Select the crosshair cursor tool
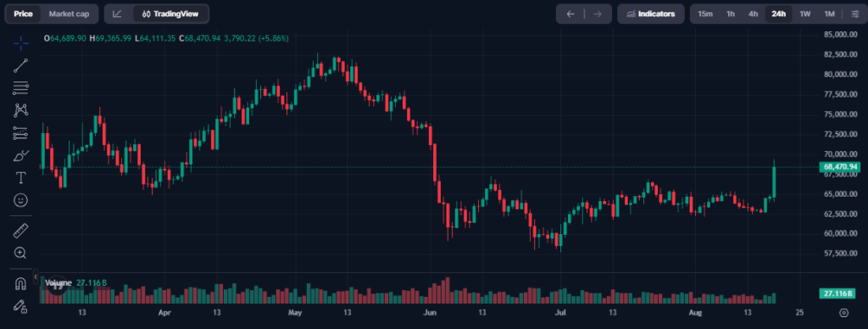 [x=20, y=43]
